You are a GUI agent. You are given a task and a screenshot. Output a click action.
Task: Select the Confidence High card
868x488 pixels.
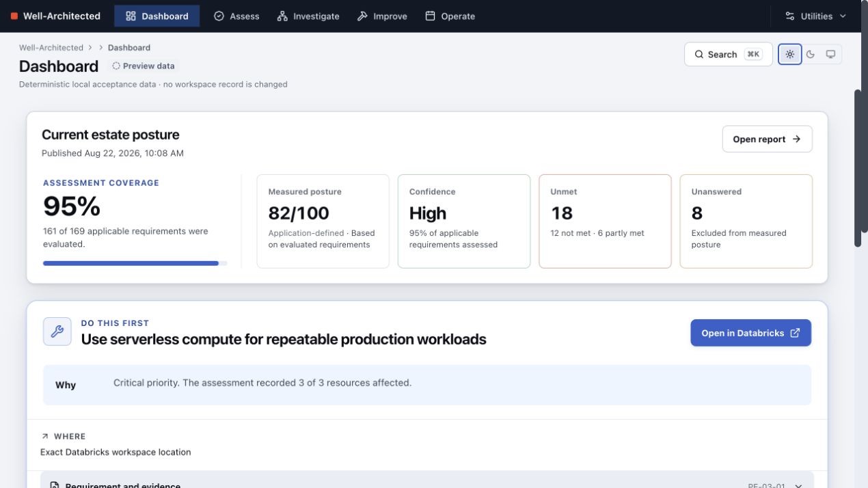click(x=463, y=221)
